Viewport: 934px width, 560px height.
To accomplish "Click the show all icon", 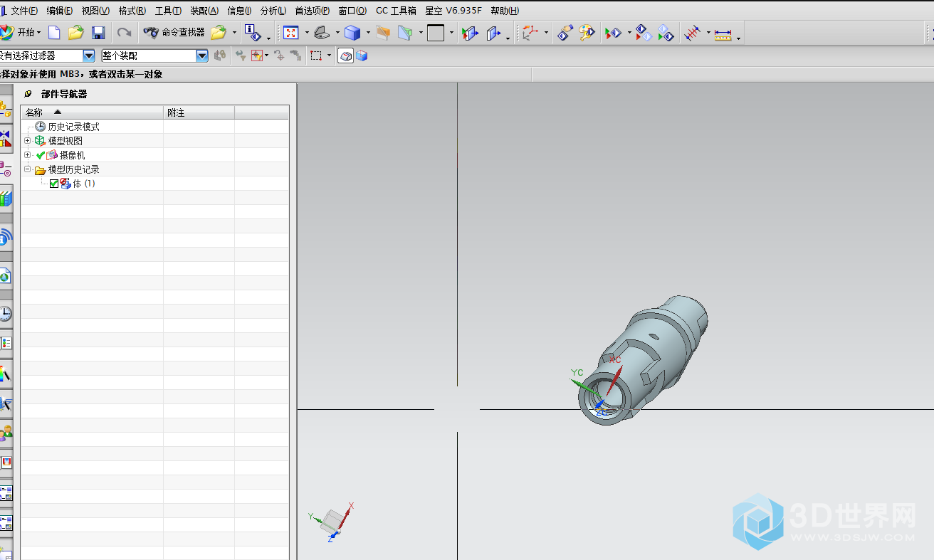I will 666,32.
